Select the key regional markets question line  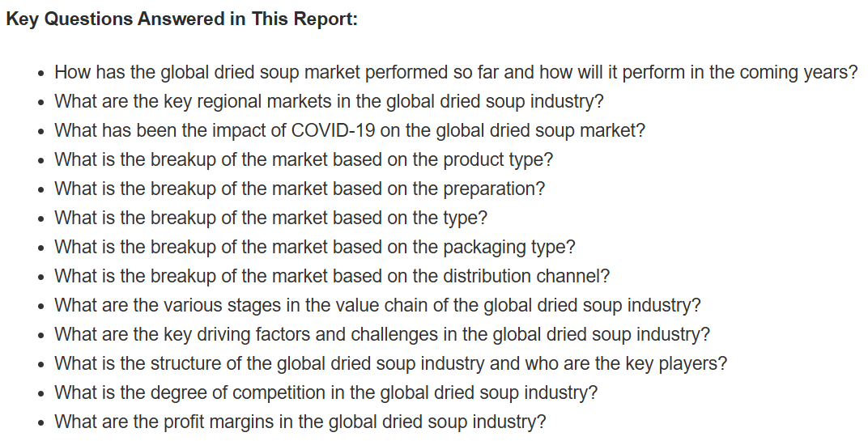click(x=329, y=102)
